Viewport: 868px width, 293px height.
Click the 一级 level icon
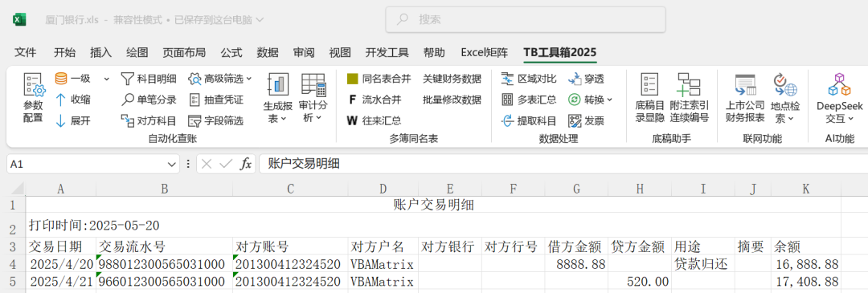click(61, 79)
